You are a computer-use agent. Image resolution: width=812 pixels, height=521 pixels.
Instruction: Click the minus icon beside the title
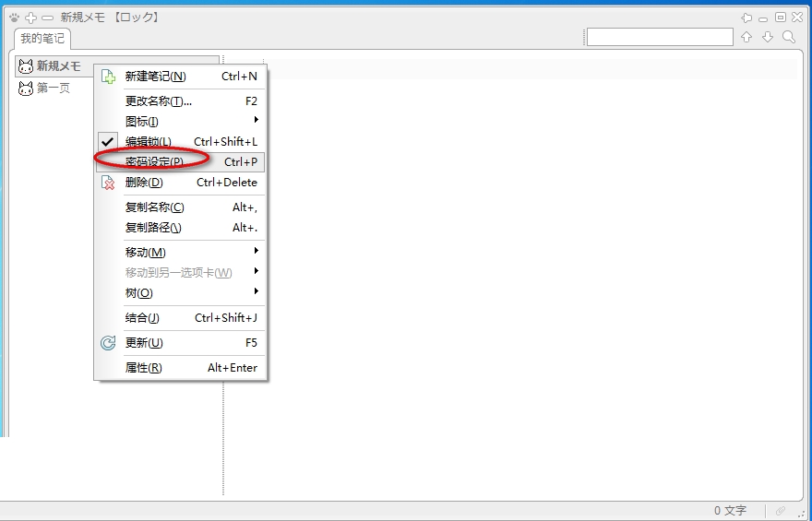click(x=47, y=18)
